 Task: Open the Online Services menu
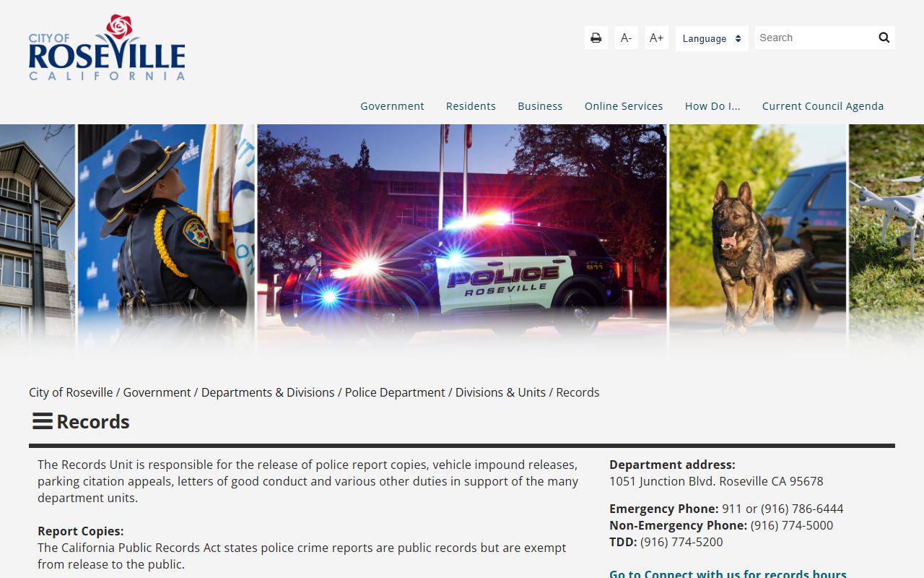[624, 106]
